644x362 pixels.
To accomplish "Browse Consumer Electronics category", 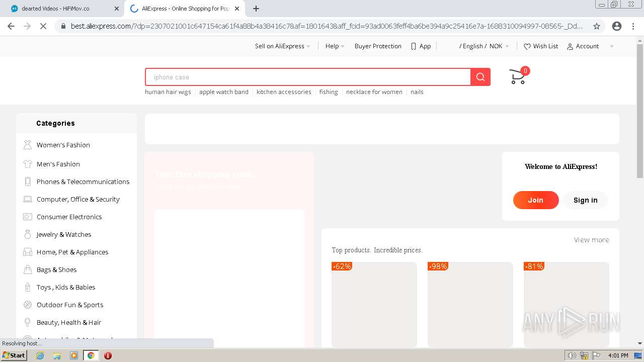I will (x=69, y=217).
